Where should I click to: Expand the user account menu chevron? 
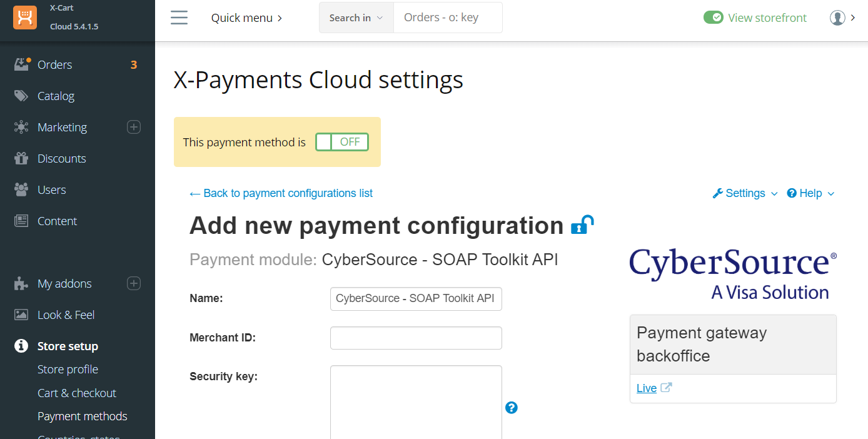coord(853,18)
